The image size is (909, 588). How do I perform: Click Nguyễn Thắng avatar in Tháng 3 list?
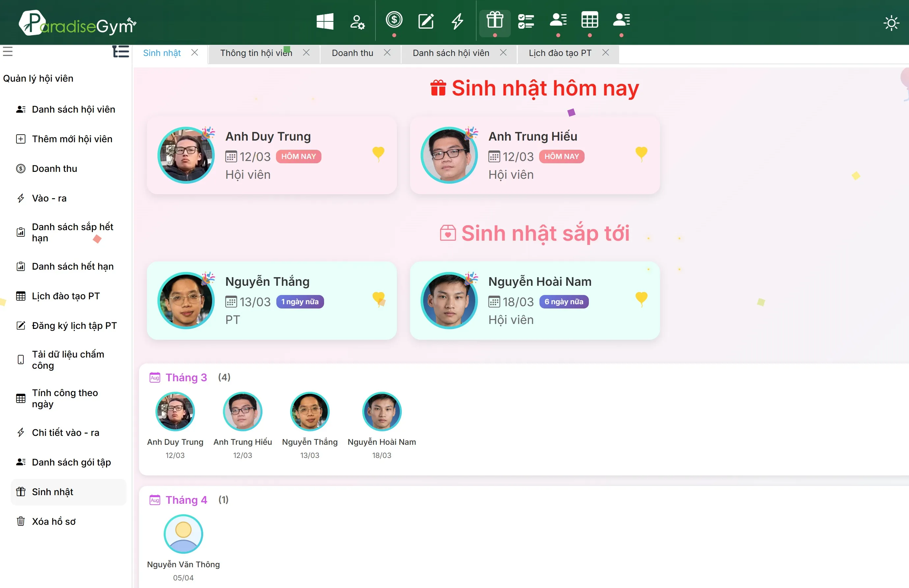[310, 412]
